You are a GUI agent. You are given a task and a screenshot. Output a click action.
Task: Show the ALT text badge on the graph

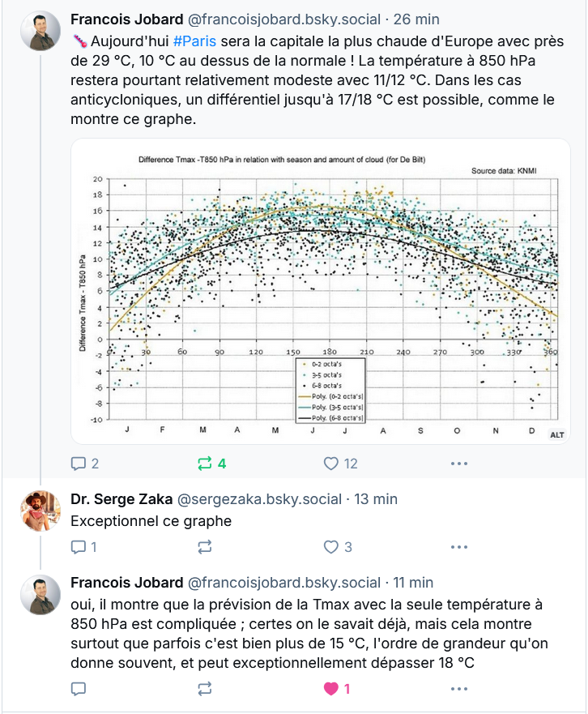coord(557,435)
